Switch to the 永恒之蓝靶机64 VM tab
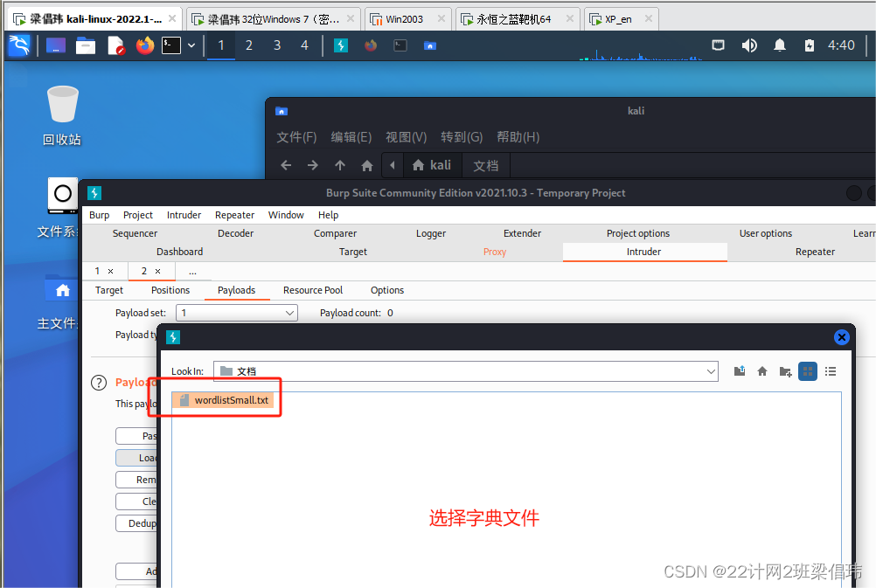The image size is (876, 588). 518,19
